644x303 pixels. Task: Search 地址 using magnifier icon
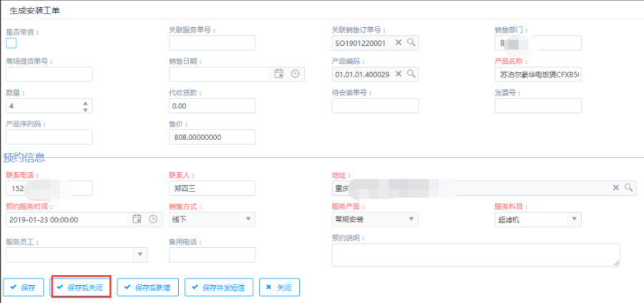(x=628, y=188)
